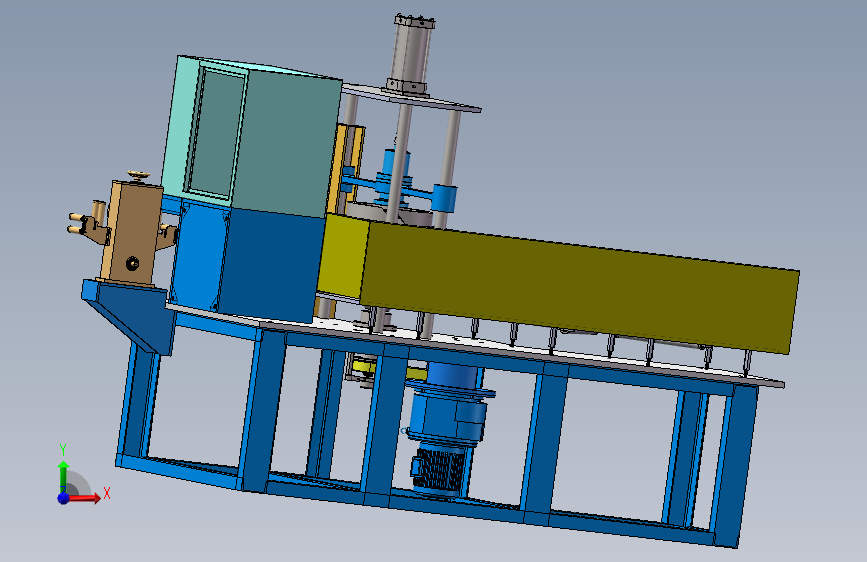Select the grey pneumatic cylinder on top
This screenshot has width=867, height=562.
tap(411, 54)
